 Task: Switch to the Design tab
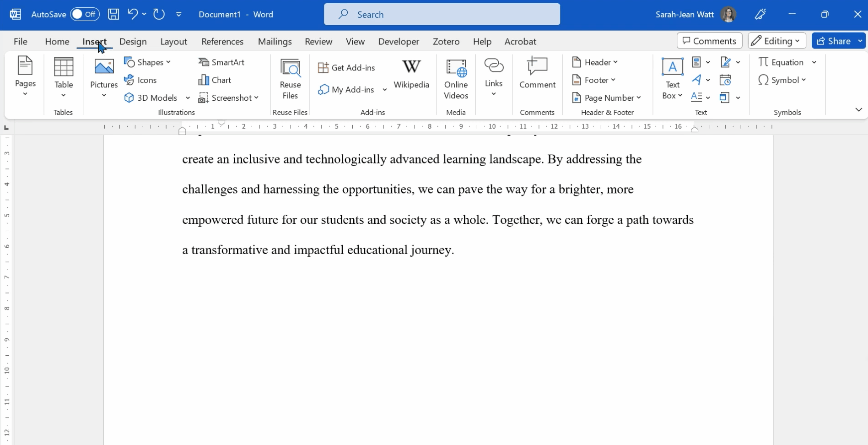[x=133, y=41]
